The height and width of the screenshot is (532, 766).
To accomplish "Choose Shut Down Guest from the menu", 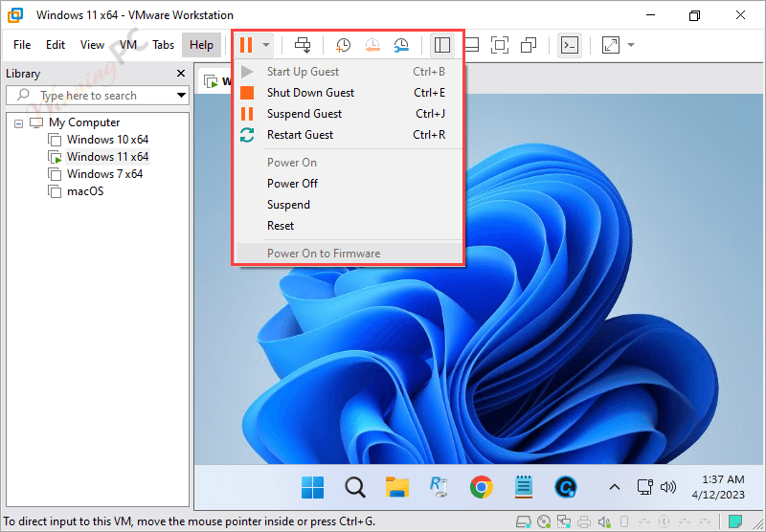I will pos(349,93).
